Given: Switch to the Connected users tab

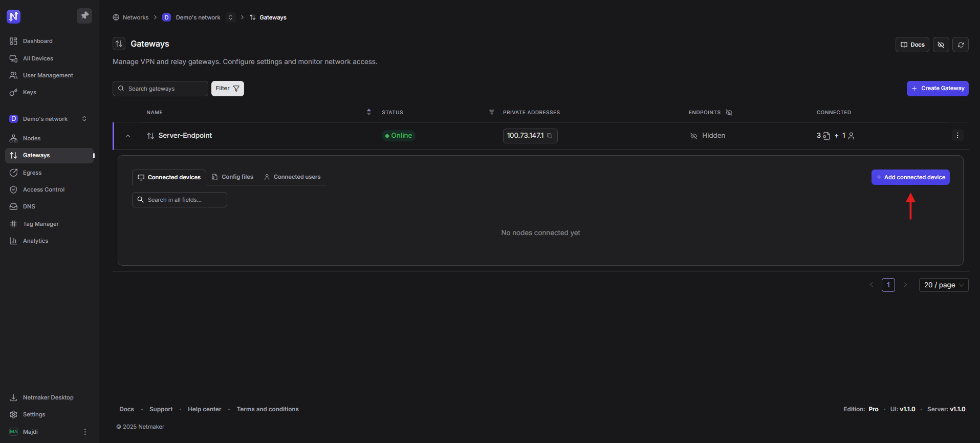Looking at the screenshot, I should coord(292,177).
